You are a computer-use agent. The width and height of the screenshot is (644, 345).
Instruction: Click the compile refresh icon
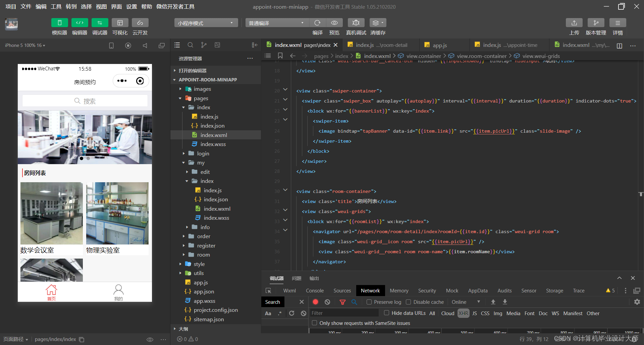pyautogui.click(x=317, y=23)
